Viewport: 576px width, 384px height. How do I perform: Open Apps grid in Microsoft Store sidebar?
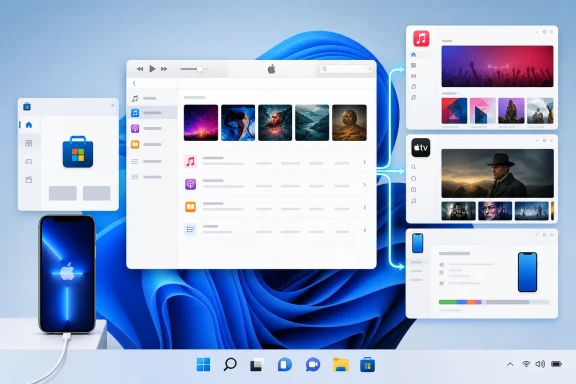(x=29, y=143)
